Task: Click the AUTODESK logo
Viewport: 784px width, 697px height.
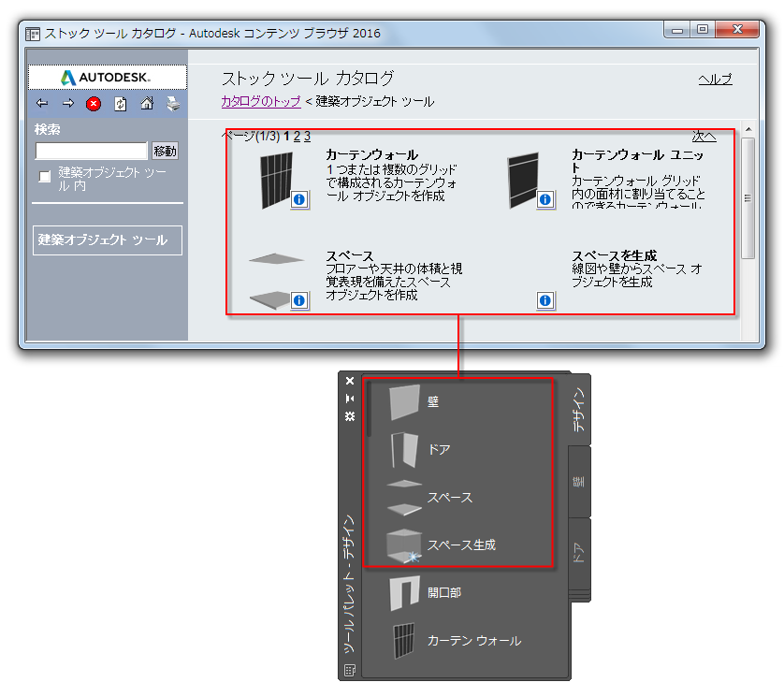Action: [x=106, y=78]
